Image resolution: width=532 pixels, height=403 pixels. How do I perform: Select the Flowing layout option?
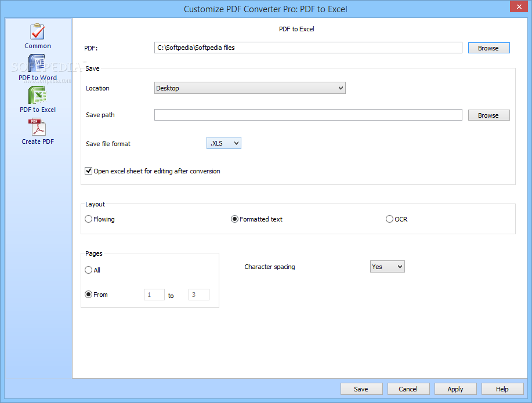click(x=88, y=219)
